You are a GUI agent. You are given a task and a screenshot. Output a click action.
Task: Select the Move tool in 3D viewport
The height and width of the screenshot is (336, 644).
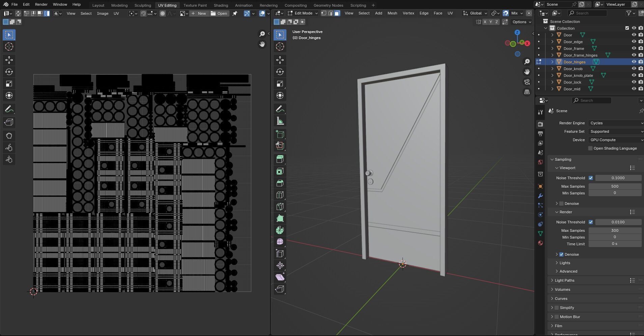pyautogui.click(x=280, y=60)
